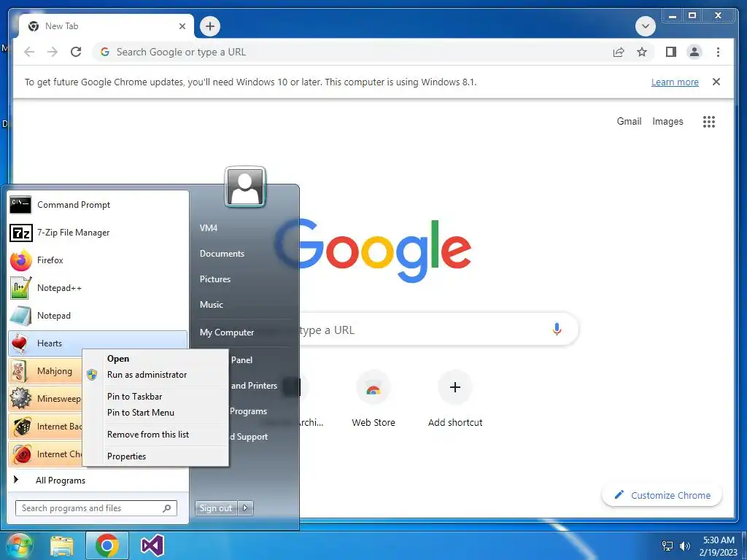Open the Gmail link
The image size is (747, 560).
tap(629, 122)
